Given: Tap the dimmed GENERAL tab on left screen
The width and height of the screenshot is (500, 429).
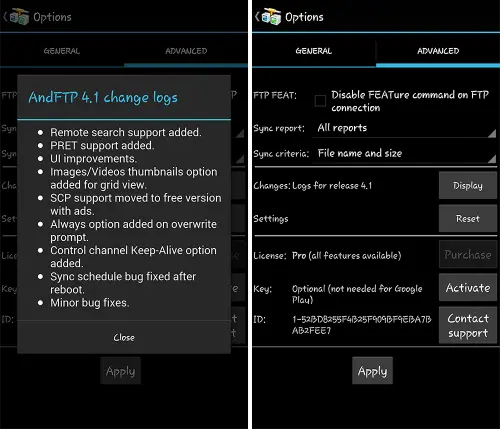Looking at the screenshot, I should [x=62, y=51].
